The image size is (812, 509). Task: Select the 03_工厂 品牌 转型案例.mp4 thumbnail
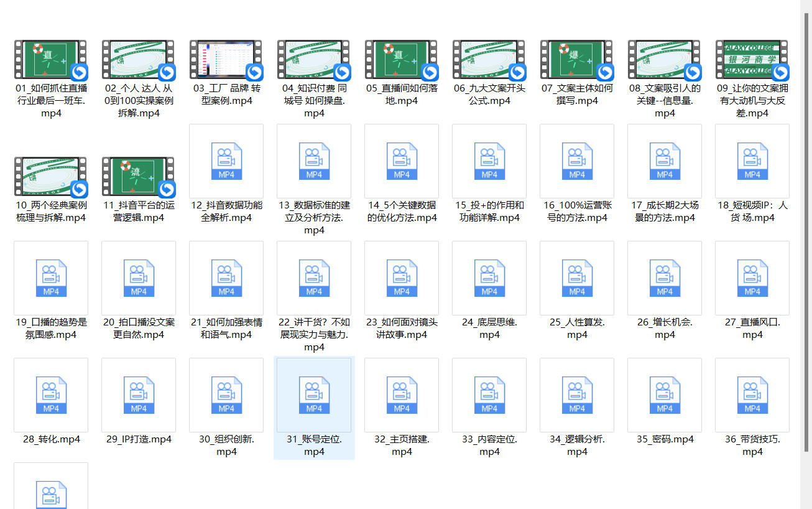point(226,60)
